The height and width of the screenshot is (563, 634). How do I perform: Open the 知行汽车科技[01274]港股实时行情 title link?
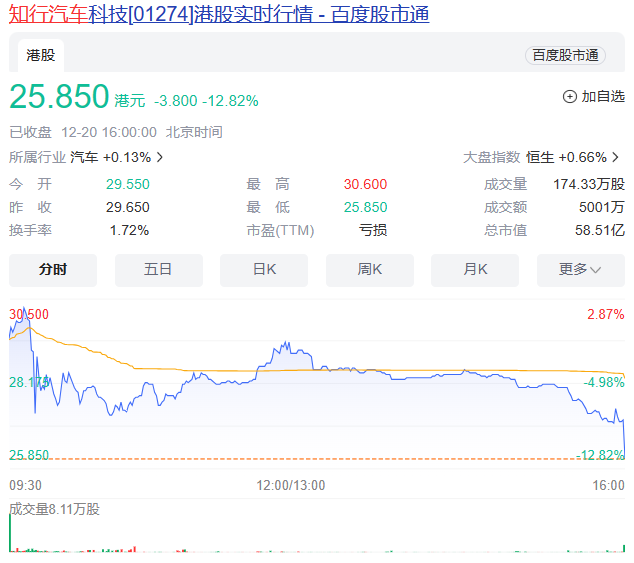pyautogui.click(x=219, y=14)
